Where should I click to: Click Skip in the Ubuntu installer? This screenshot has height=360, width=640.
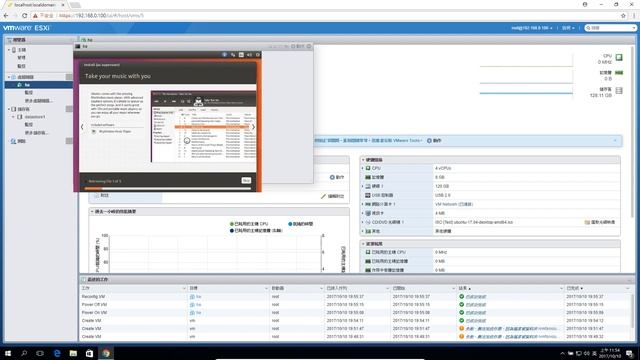(x=246, y=180)
